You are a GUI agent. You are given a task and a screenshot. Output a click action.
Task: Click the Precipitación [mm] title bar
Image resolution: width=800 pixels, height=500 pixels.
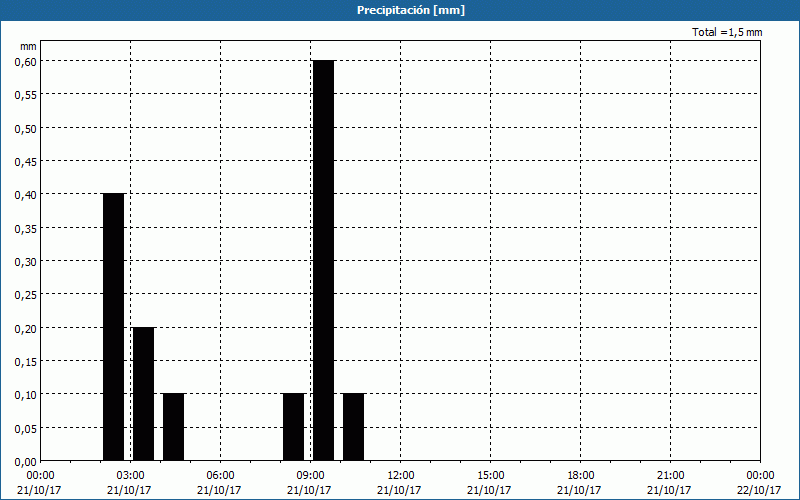(400, 10)
